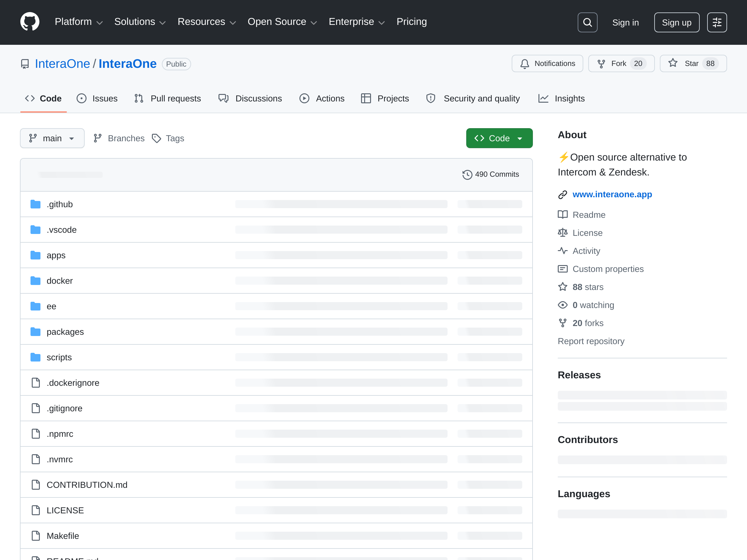Open Custom properties link
Screen dimensions: 747x560
pyautogui.click(x=608, y=269)
